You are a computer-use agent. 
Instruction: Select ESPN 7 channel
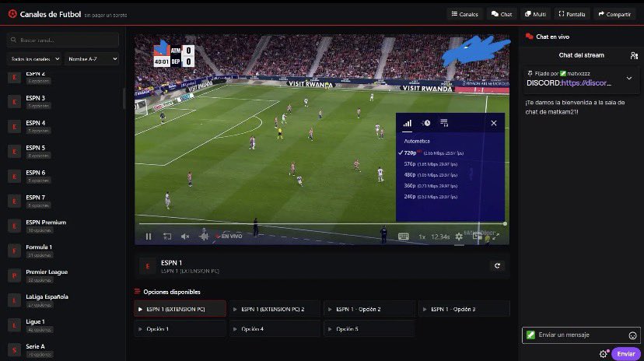(x=63, y=201)
